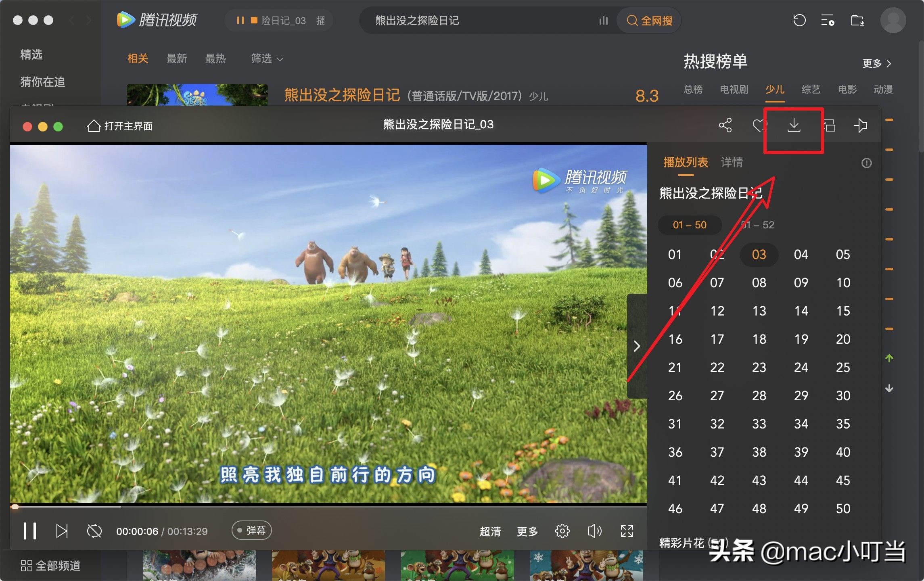Select the 少儿 category in hot search
Image resolution: width=924 pixels, height=581 pixels.
tap(774, 90)
